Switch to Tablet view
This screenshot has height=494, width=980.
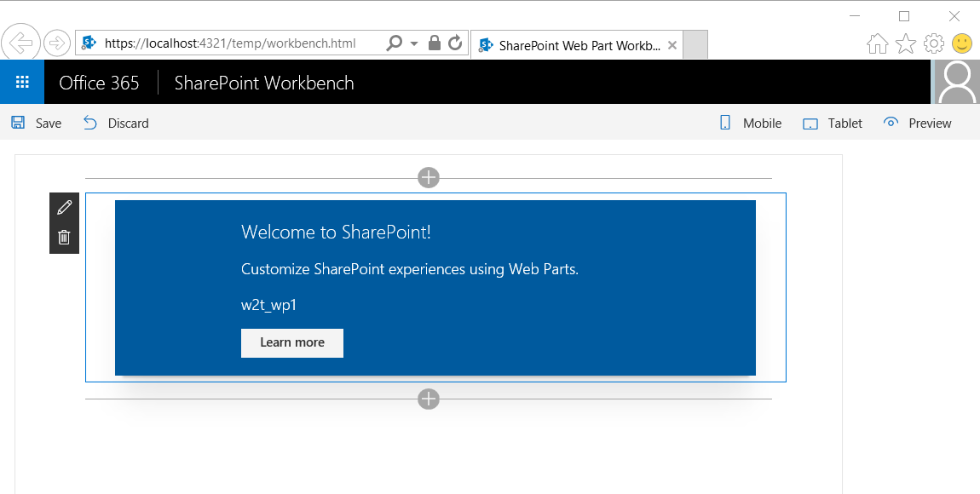(833, 123)
